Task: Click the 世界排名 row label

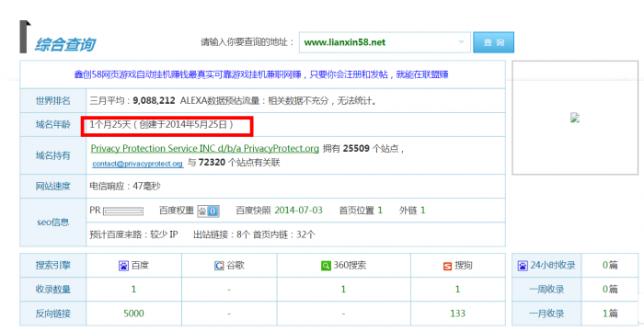Action: coord(53,100)
